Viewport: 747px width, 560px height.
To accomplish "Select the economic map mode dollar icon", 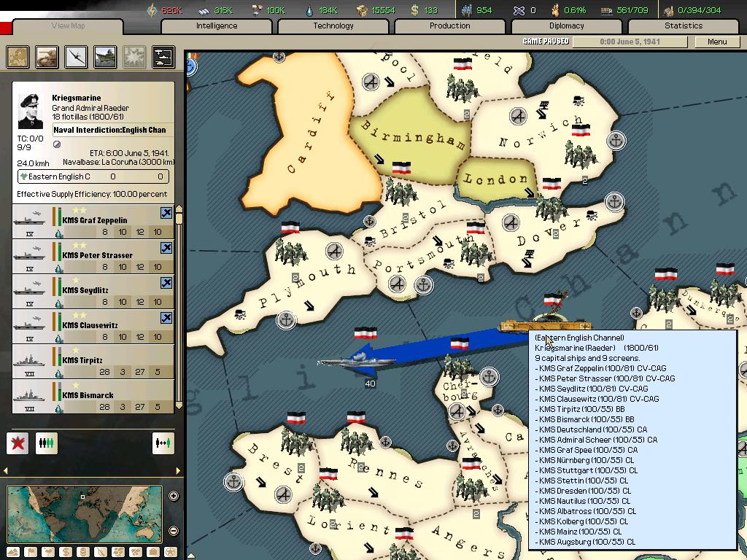I will point(66,552).
